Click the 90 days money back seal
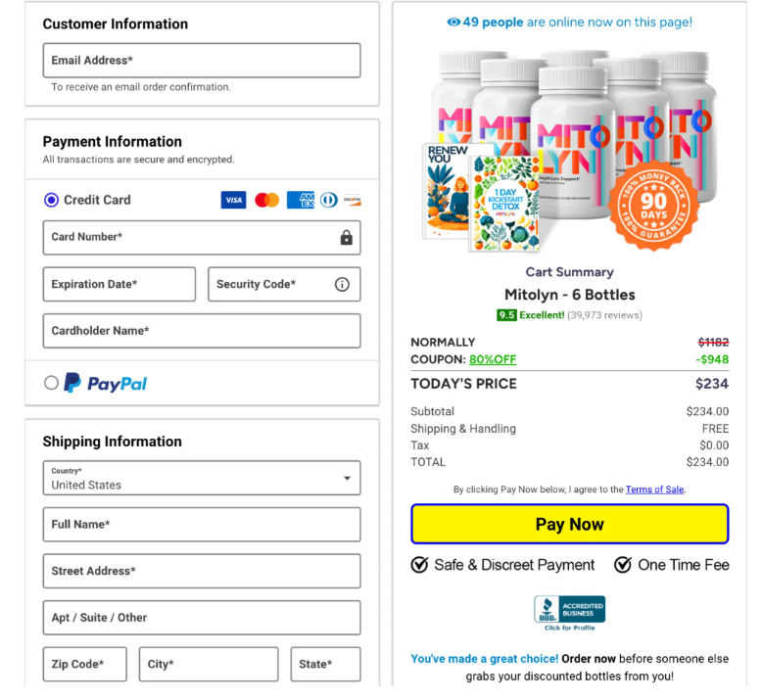 [653, 206]
